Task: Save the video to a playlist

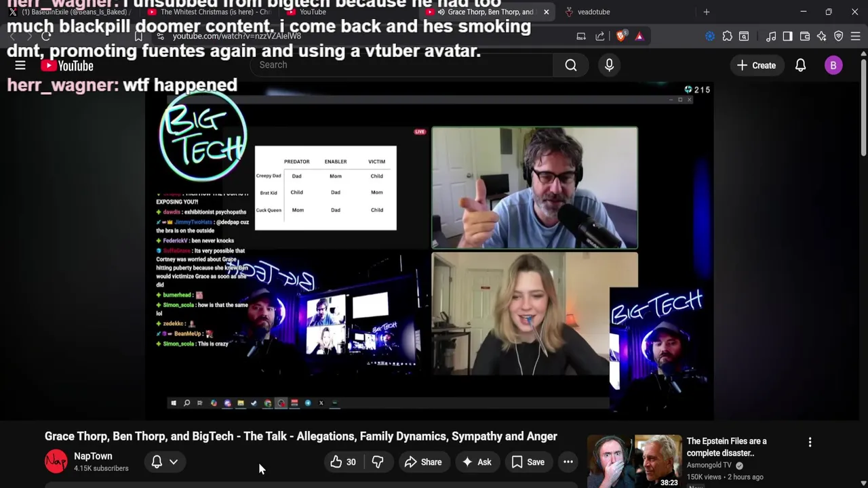Action: coord(528,462)
